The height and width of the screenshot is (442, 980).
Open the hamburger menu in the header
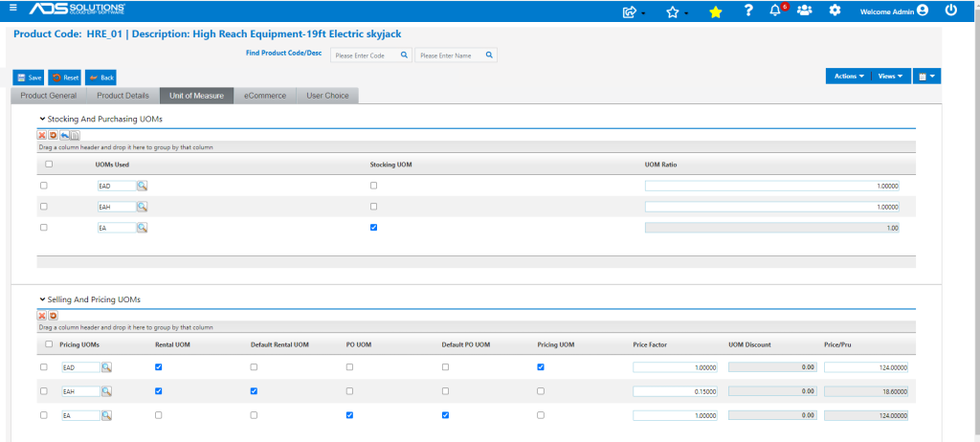[13, 8]
